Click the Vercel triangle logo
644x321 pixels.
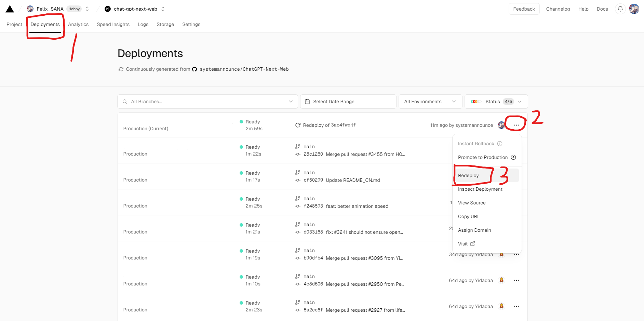coord(10,9)
